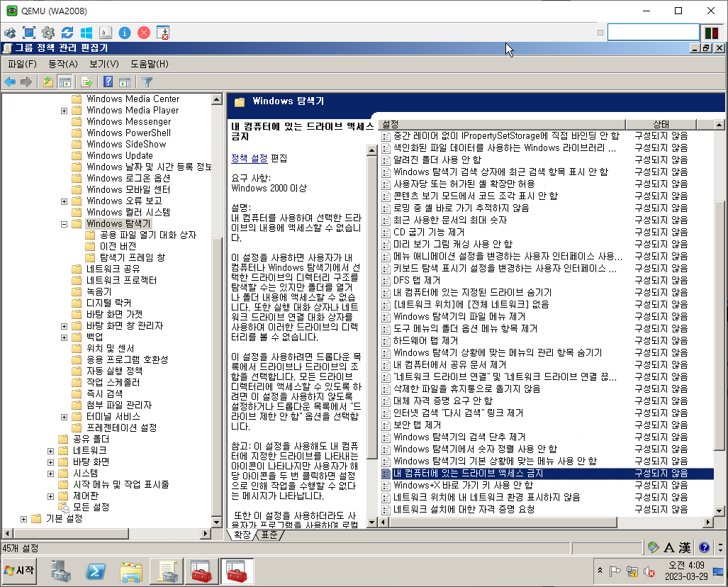Sort by the 상태 column header

tap(661, 124)
